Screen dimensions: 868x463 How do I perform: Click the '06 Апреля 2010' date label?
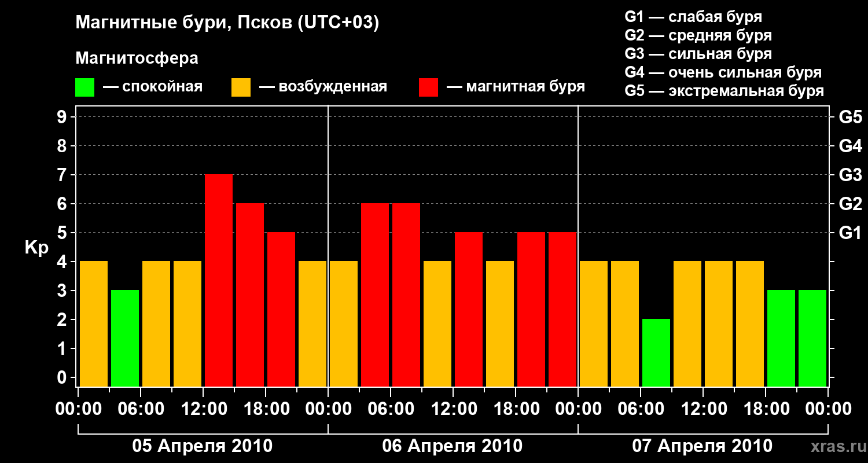[453, 446]
